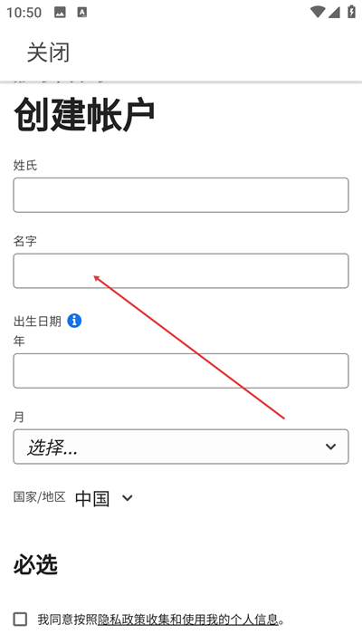Check the privacy policy consent checkbox
362x644 pixels.
pyautogui.click(x=20, y=619)
